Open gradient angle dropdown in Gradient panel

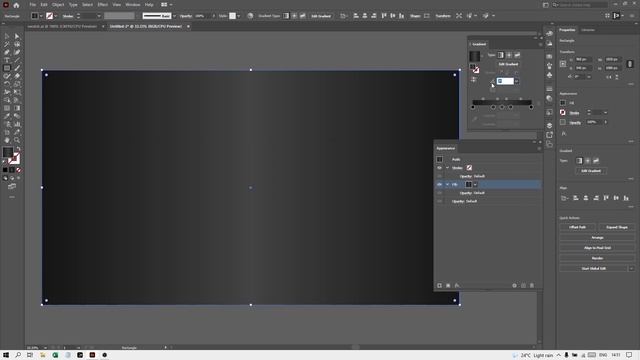(x=517, y=81)
